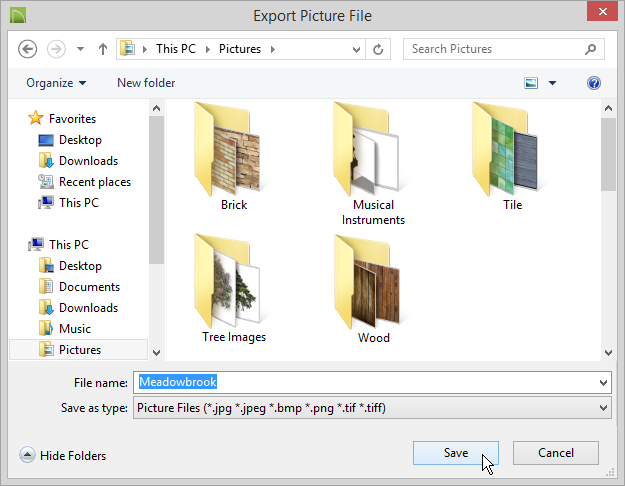Open Music folder in navigation pane
Image resolution: width=625 pixels, height=486 pixels.
coord(65,329)
